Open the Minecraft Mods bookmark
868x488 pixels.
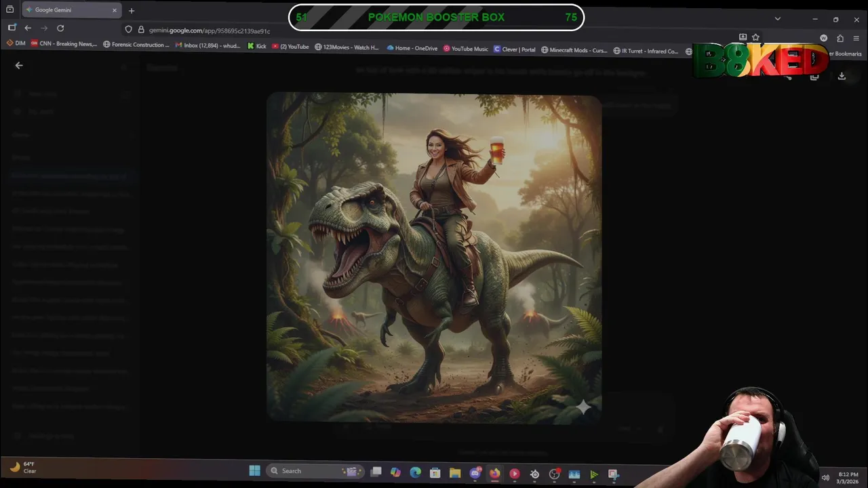[x=574, y=50]
